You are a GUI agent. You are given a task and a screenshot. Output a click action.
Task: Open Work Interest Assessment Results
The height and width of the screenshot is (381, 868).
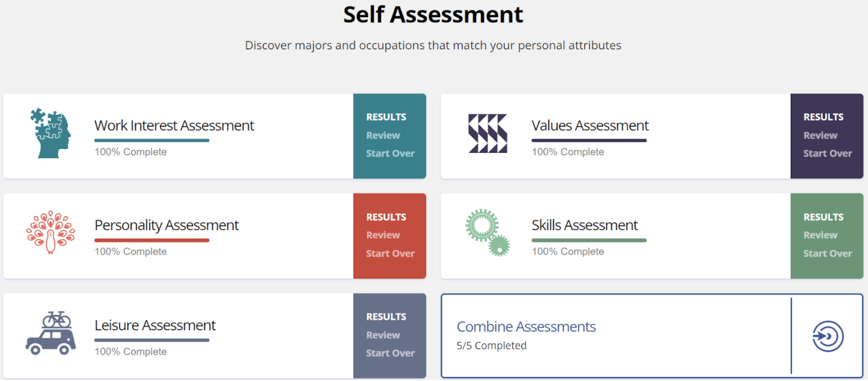click(386, 117)
